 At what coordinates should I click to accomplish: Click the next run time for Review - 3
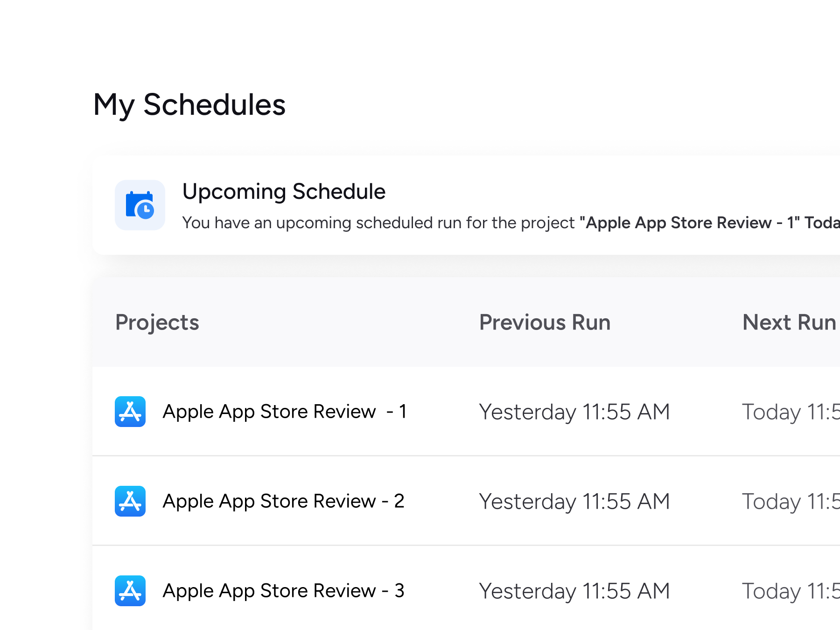tap(791, 591)
